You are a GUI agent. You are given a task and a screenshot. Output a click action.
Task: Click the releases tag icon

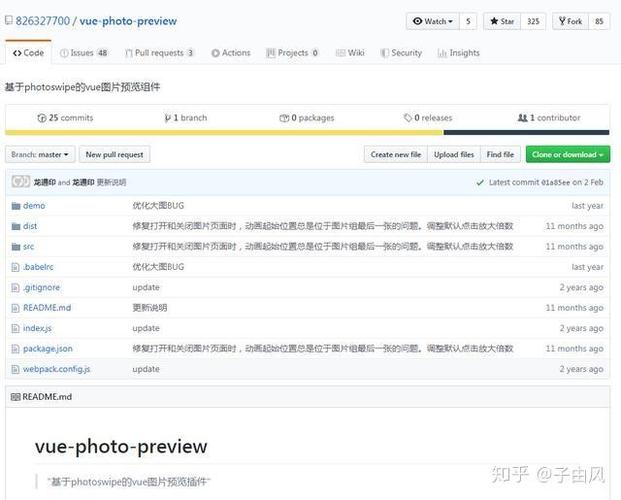click(408, 118)
